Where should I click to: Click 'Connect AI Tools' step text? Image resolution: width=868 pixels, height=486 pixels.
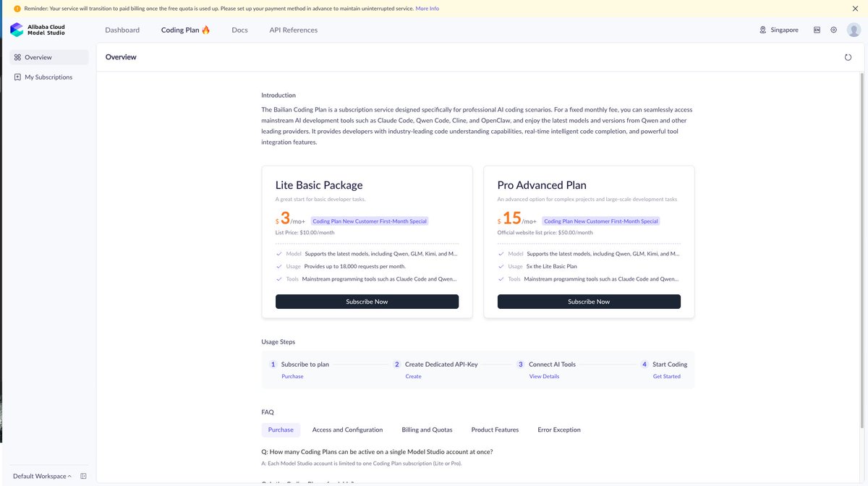tap(552, 364)
